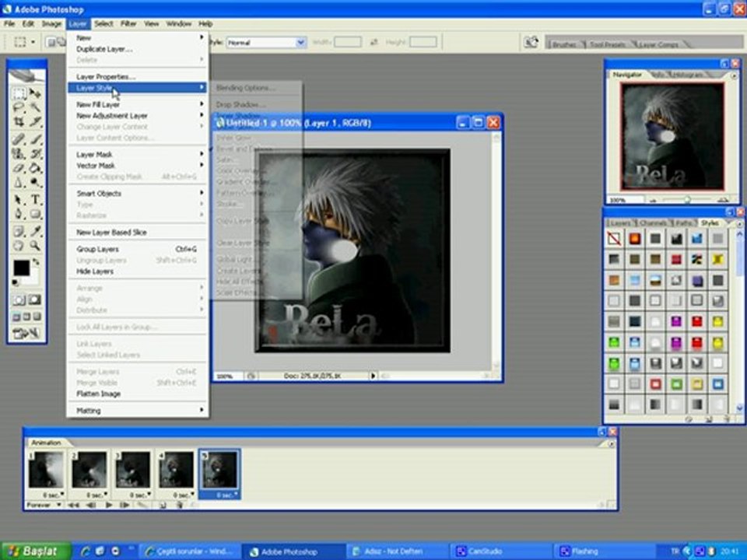
Task: Switch to Standard edit mode
Action: (x=19, y=300)
